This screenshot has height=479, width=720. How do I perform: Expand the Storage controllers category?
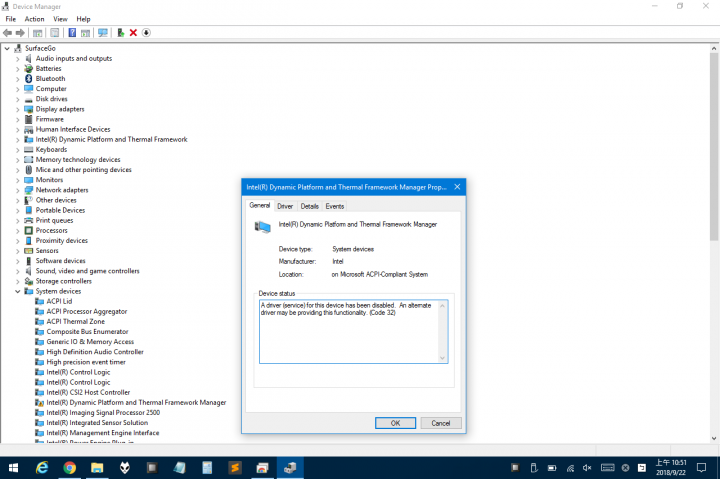tap(17, 281)
